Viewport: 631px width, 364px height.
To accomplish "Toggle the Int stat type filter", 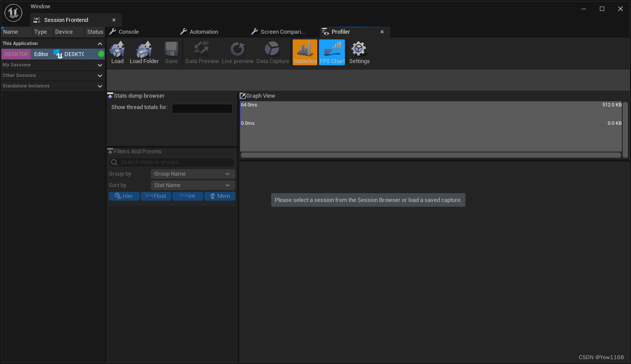I will pyautogui.click(x=188, y=196).
